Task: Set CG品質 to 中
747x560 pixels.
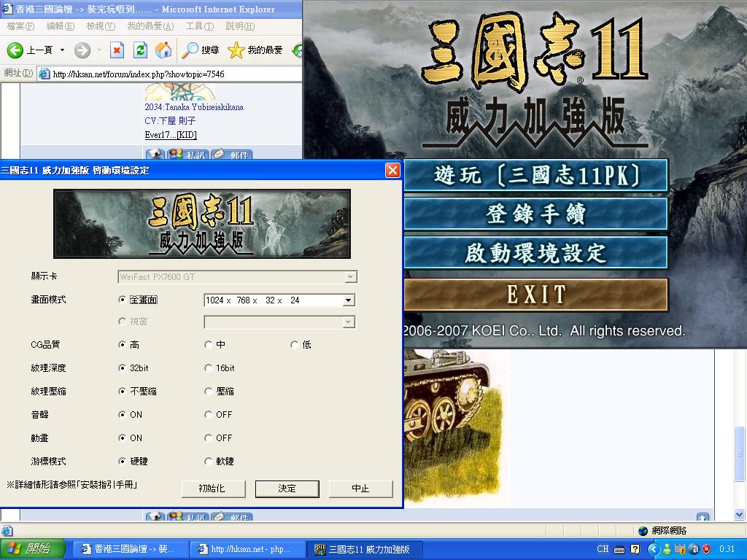Action: (x=208, y=344)
